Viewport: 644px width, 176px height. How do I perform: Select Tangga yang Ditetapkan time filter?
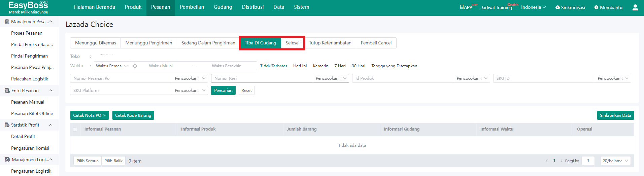click(x=394, y=66)
